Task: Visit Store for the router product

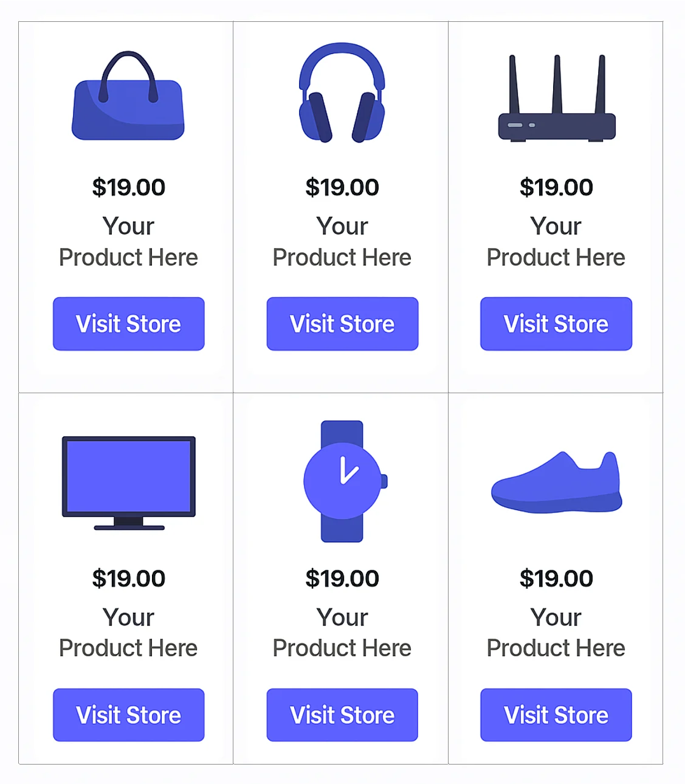Action: click(x=556, y=324)
